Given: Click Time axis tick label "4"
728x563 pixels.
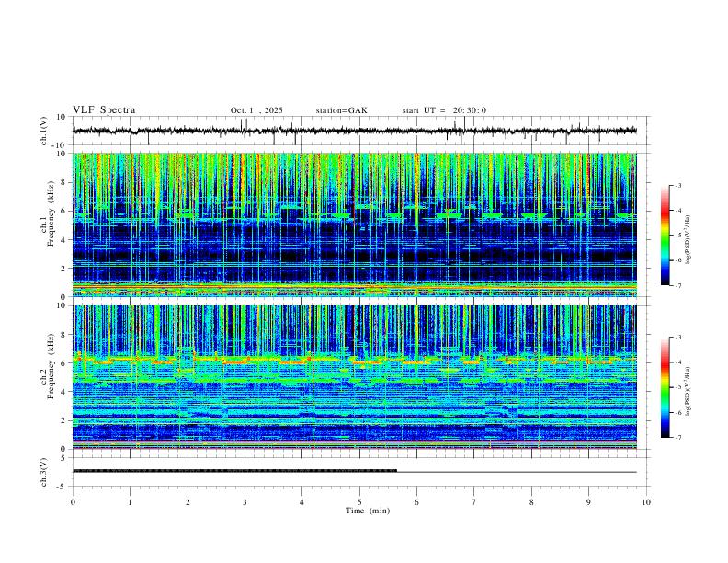Looking at the screenshot, I should tap(302, 502).
